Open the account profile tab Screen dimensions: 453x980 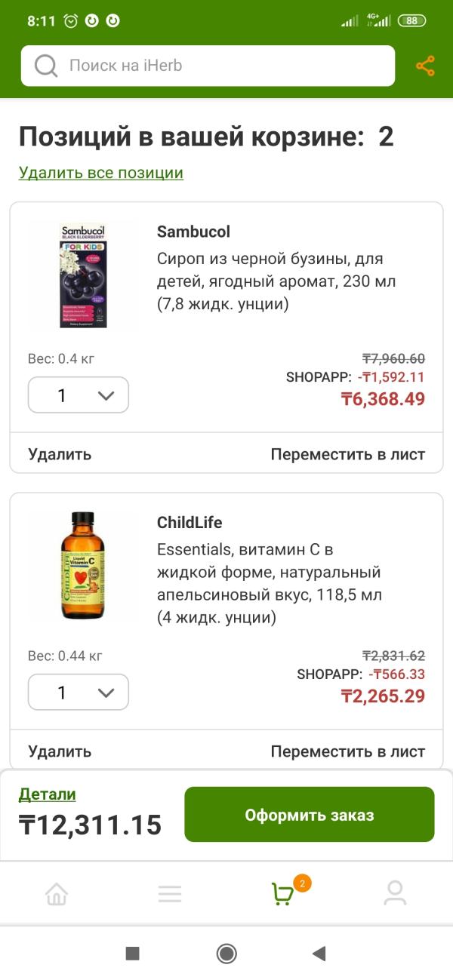click(395, 894)
